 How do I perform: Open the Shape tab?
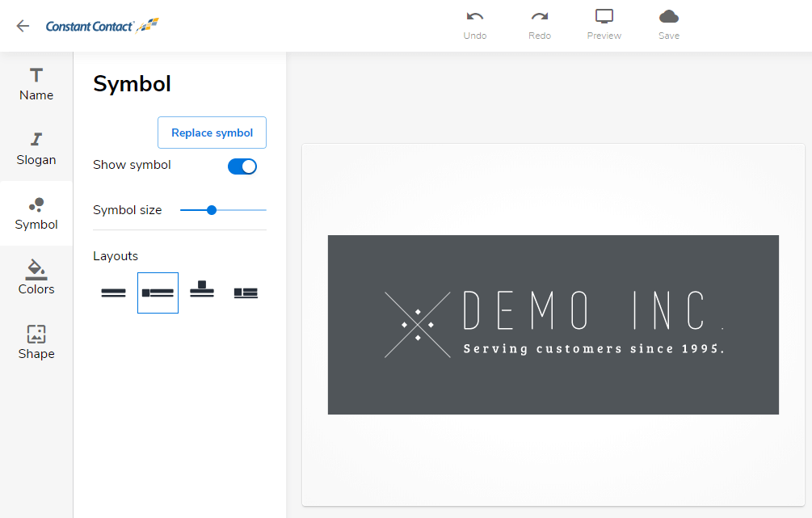pos(36,343)
